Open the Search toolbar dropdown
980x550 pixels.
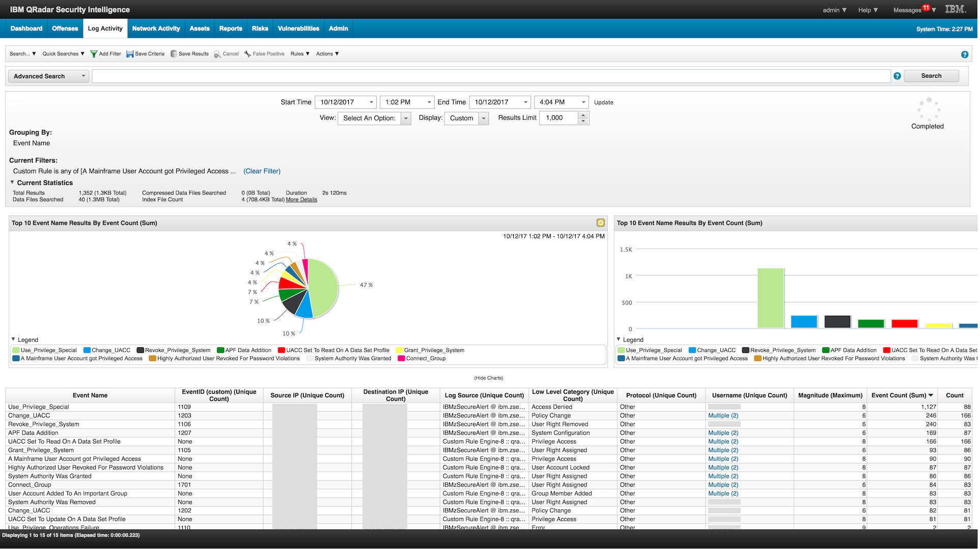pos(23,54)
